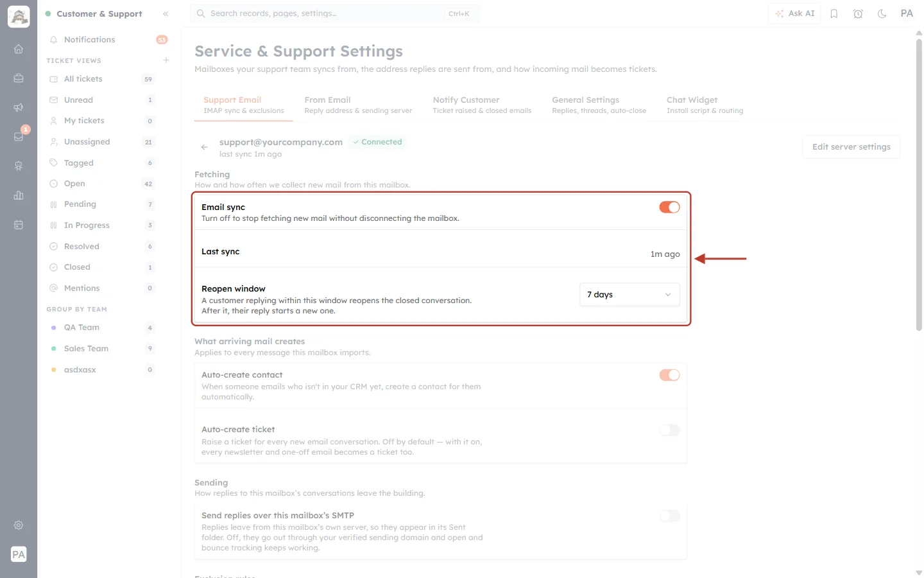The image size is (924, 578).
Task: Open the In Progress ticket view
Action: tap(101, 225)
